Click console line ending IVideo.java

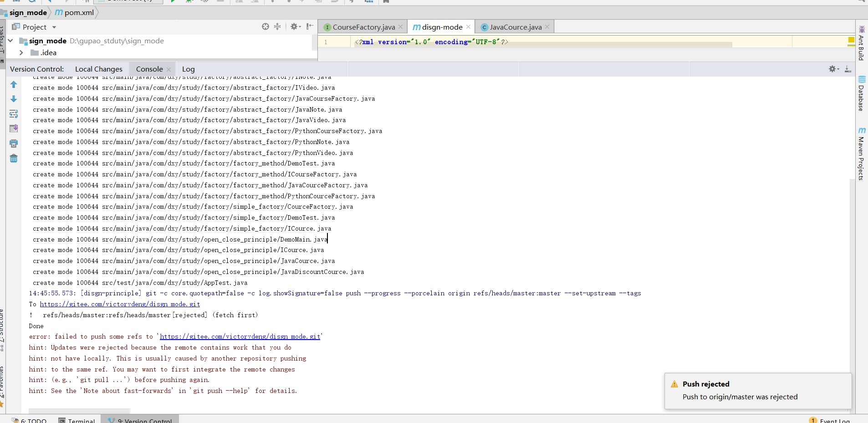coord(184,88)
